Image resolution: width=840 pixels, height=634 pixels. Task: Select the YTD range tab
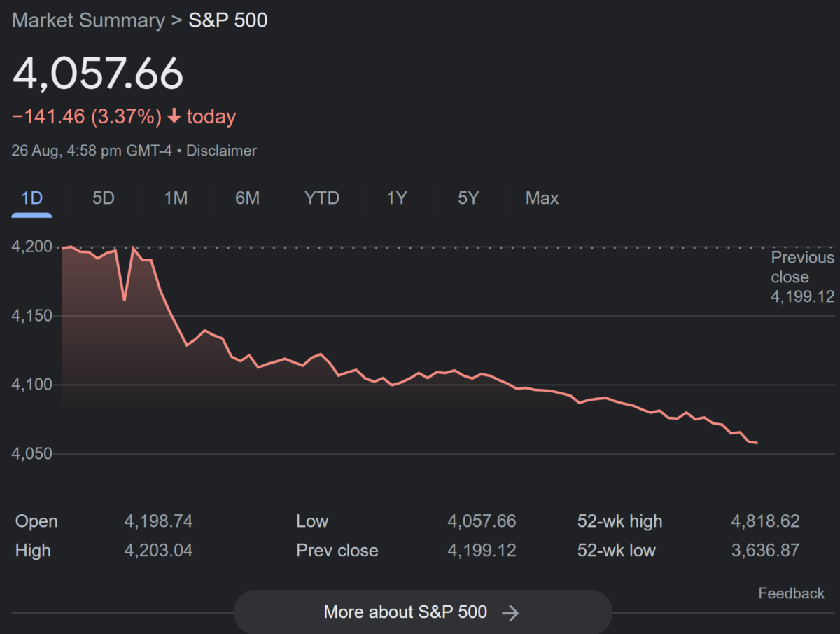pyautogui.click(x=322, y=198)
